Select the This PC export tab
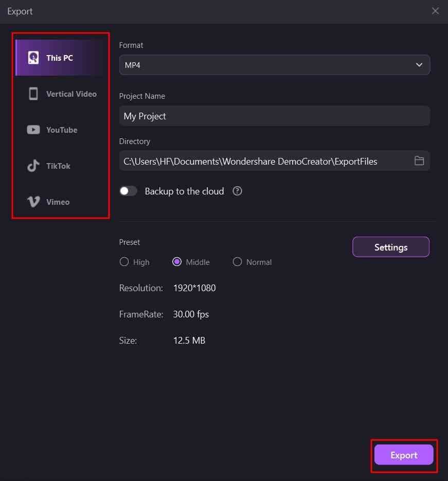448x481 pixels. [x=60, y=58]
